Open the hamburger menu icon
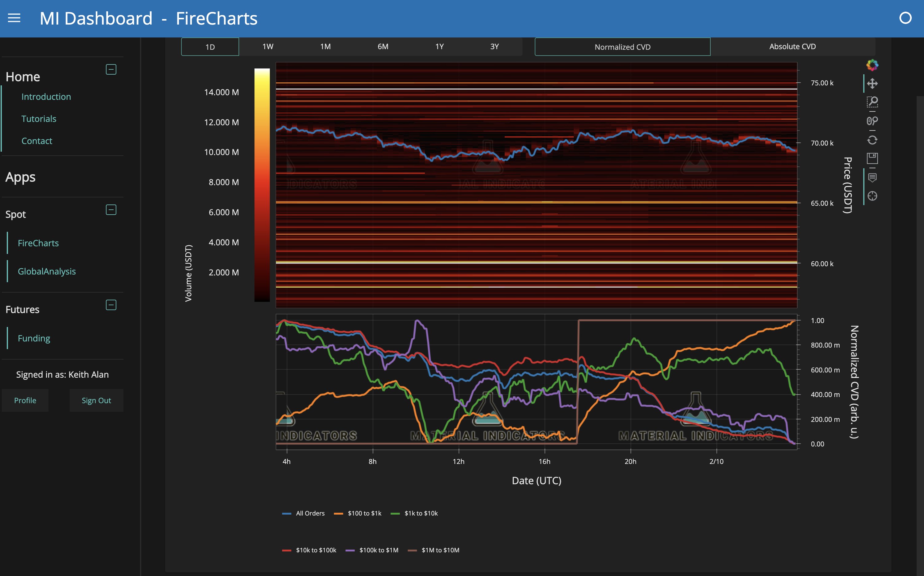Image resolution: width=924 pixels, height=576 pixels. pos(14,18)
